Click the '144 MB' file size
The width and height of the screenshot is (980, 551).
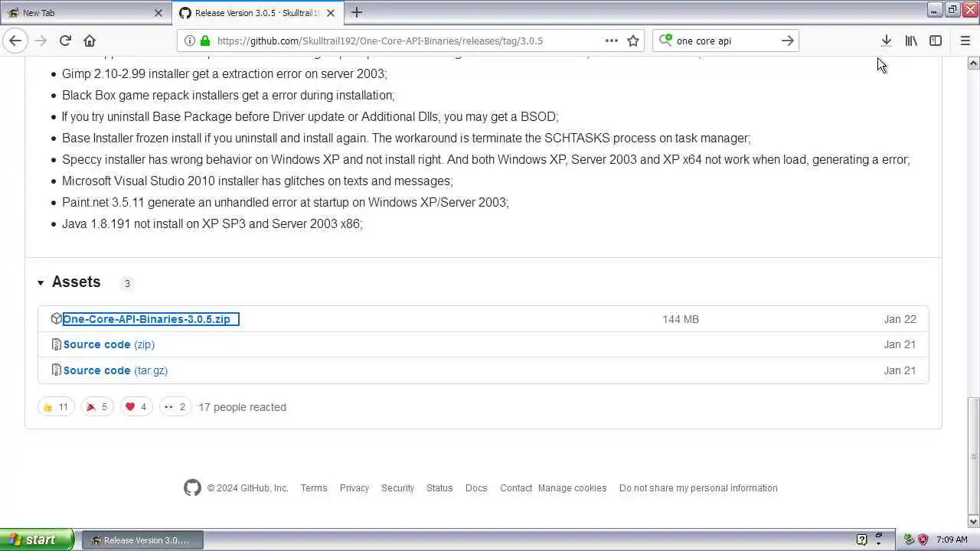[681, 319]
